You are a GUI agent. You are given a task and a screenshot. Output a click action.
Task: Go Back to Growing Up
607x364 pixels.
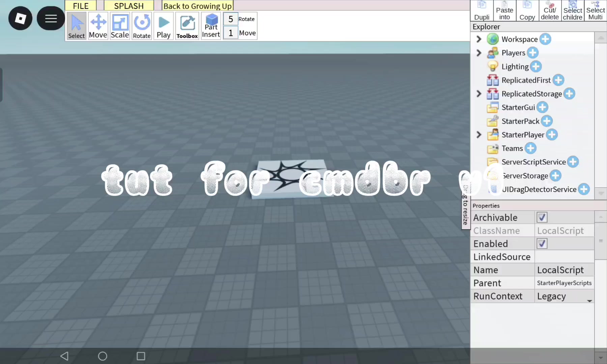click(198, 6)
